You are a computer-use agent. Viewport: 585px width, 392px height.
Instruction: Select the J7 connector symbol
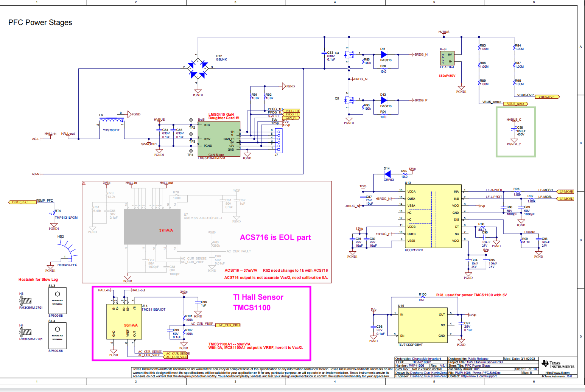click(x=278, y=141)
